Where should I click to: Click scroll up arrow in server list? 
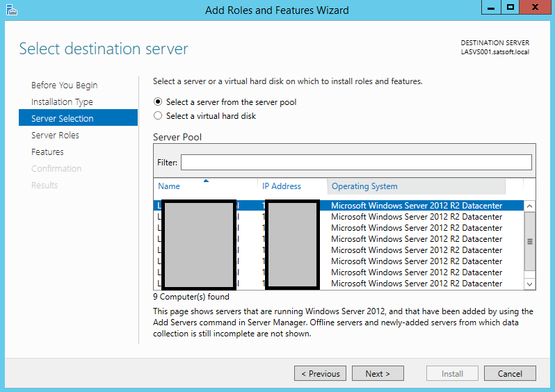coord(529,206)
